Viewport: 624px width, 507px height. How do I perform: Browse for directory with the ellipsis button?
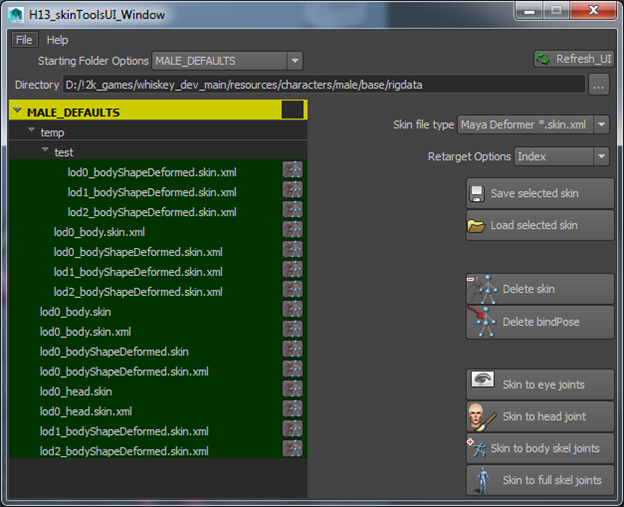click(x=599, y=85)
